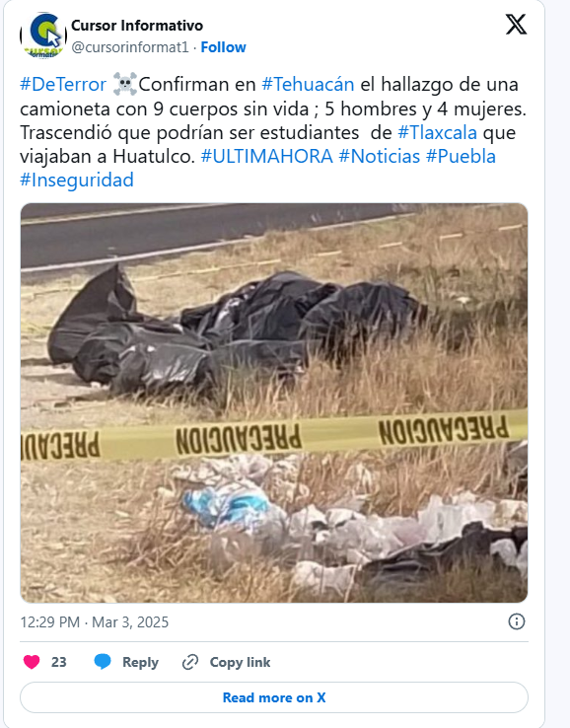Open the 12:29 PM Mar 3, 2025 timestamp
The width and height of the screenshot is (570, 728).
(95, 622)
